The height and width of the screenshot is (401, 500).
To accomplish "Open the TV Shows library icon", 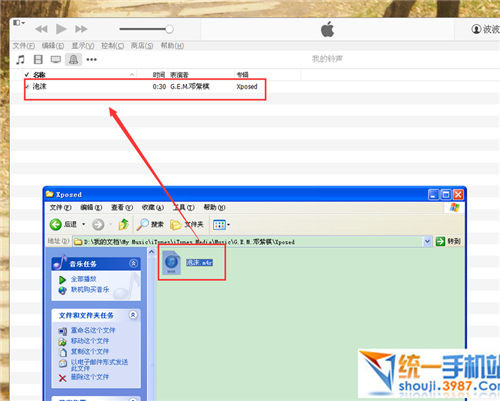I will point(56,60).
